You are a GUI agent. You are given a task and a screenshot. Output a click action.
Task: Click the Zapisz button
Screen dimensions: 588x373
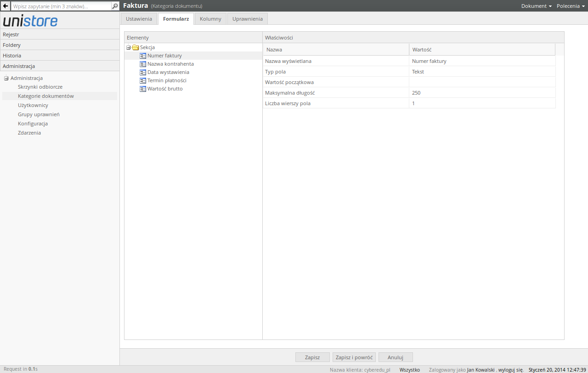[x=312, y=357]
